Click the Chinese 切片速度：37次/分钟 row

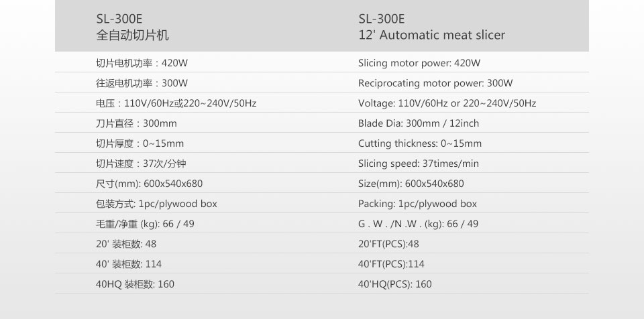tap(141, 164)
